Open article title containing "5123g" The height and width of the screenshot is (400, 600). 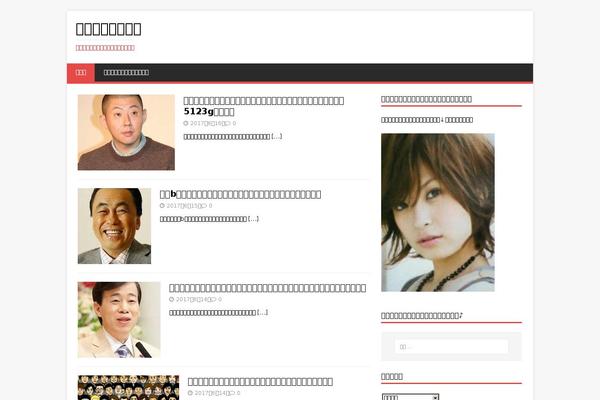[264, 106]
